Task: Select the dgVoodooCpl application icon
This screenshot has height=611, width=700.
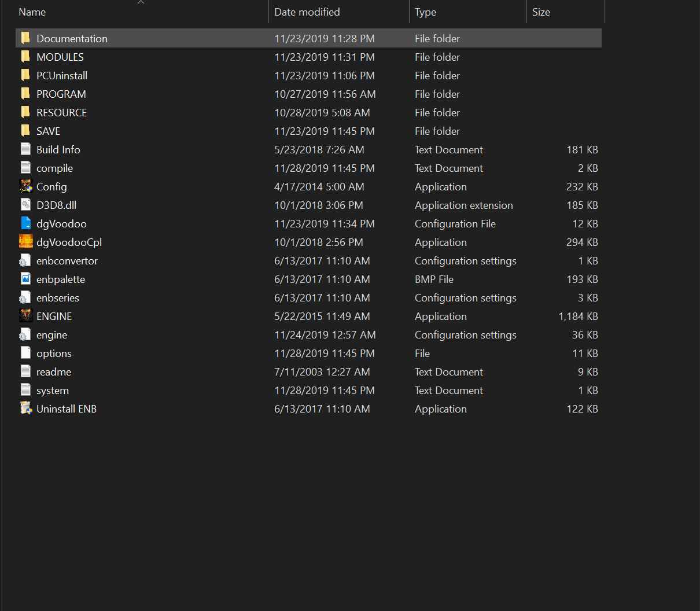Action: pyautogui.click(x=25, y=242)
